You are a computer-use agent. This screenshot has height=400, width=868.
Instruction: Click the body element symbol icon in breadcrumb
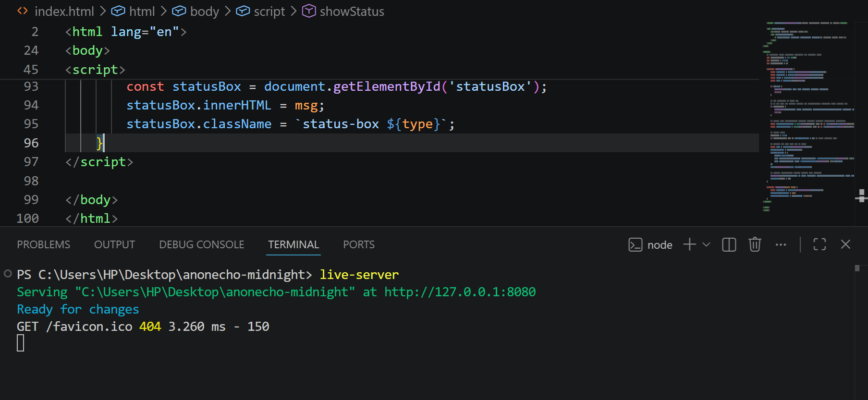click(x=179, y=11)
